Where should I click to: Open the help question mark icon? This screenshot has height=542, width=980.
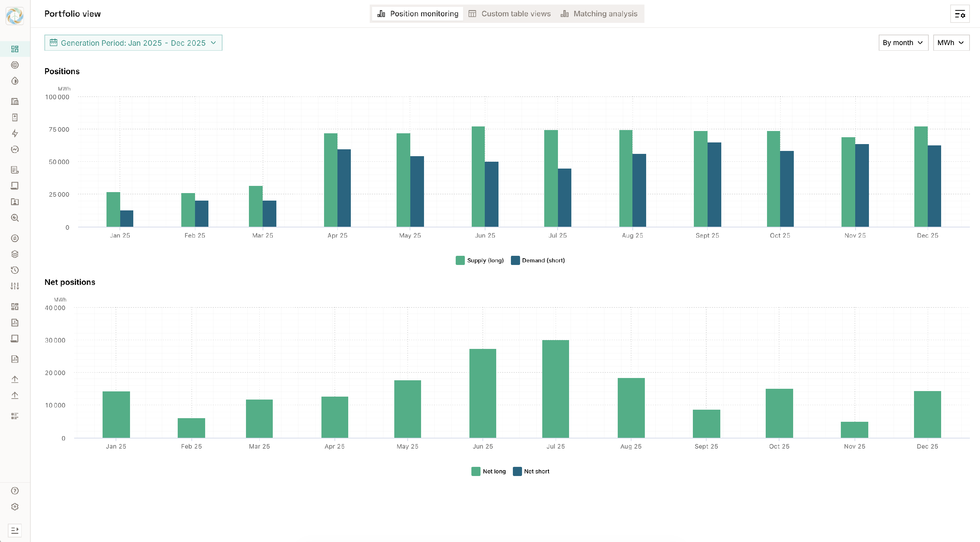[15, 491]
